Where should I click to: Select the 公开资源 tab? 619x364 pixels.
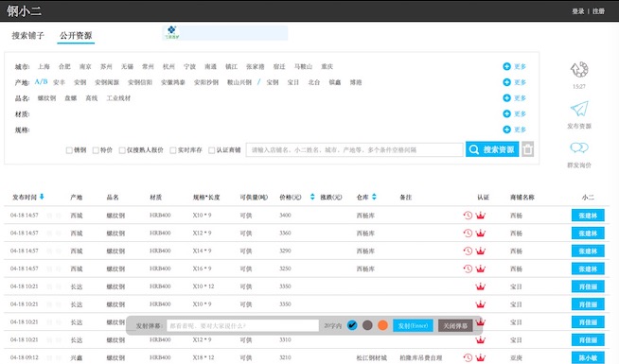pos(76,36)
